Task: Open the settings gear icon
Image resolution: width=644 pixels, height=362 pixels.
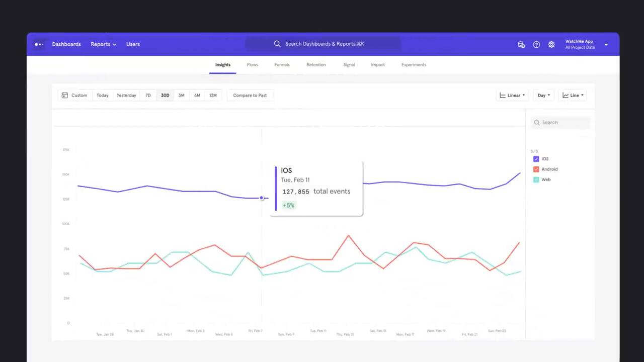Action: (x=551, y=44)
